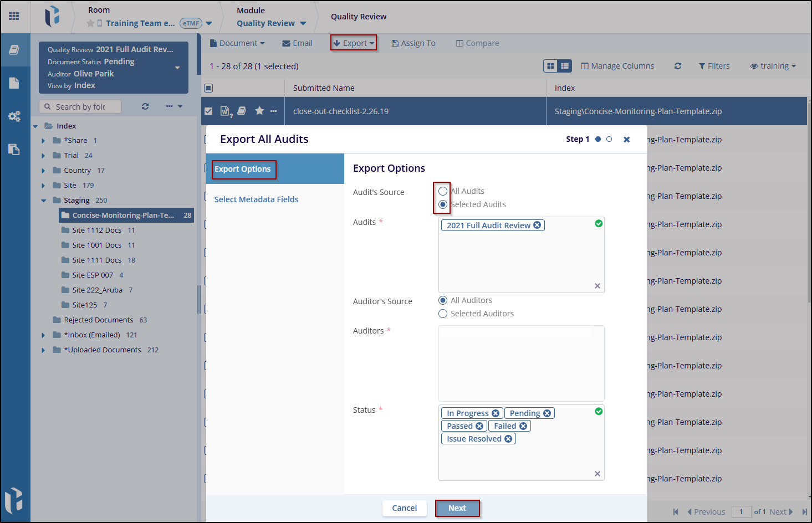812x523 pixels.
Task: Toggle the select-all checkbox in table header
Action: click(208, 88)
